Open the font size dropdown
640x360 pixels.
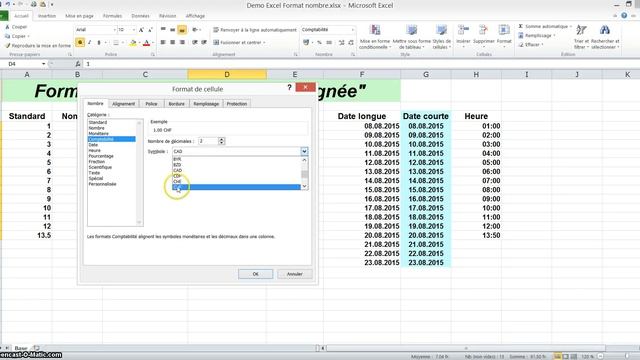133,30
